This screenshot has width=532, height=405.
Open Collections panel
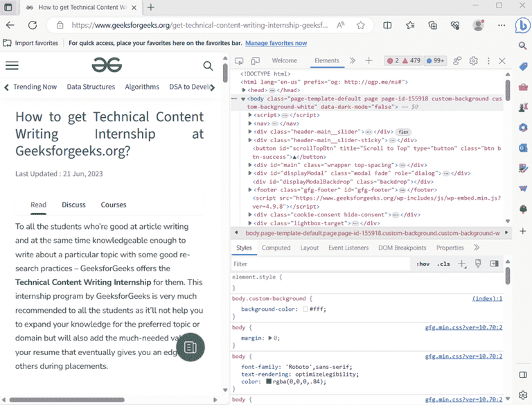[432, 25]
